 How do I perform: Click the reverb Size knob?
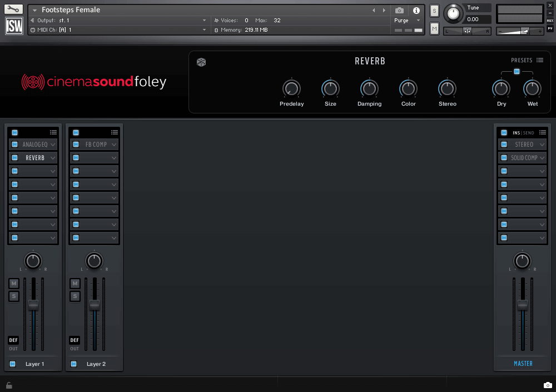pos(330,88)
